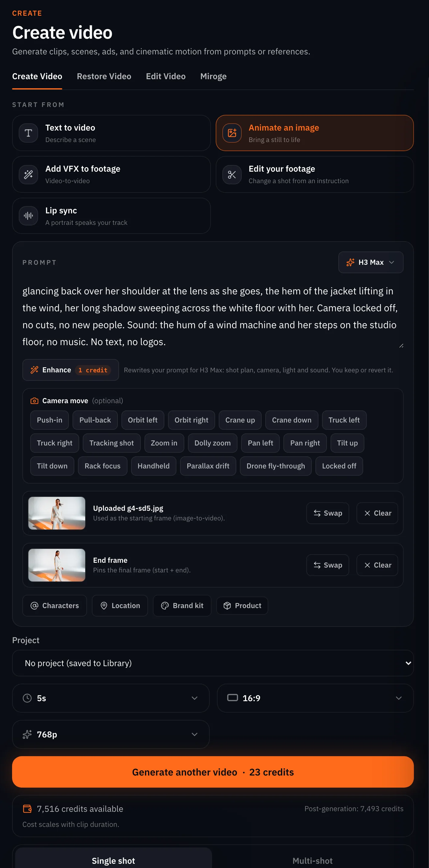Screen dimensions: 429x868
Task: Enable the Dolly zoom camera option
Action: 212,443
